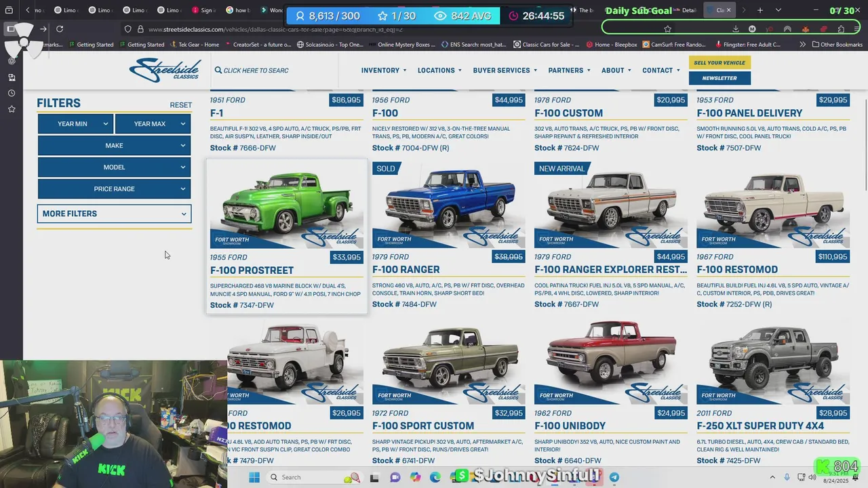Image resolution: width=868 pixels, height=488 pixels.
Task: Click the sidebar history clock icon
Action: click(12, 94)
